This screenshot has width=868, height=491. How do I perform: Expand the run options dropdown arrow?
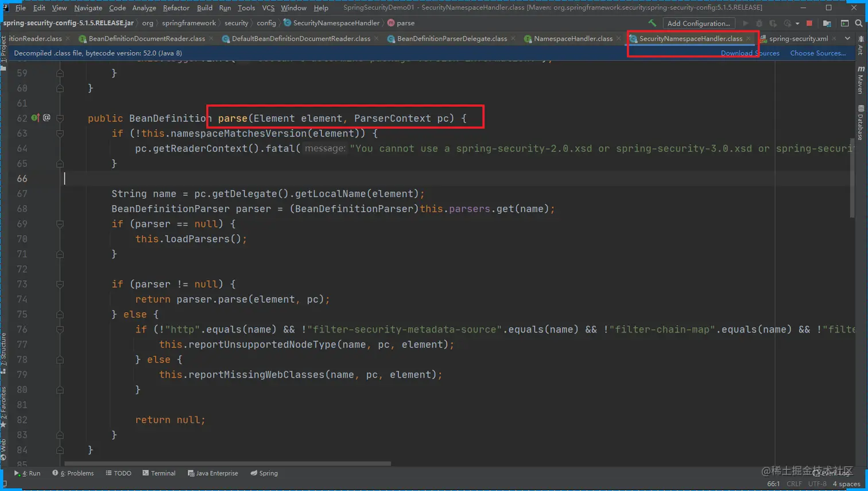click(797, 24)
